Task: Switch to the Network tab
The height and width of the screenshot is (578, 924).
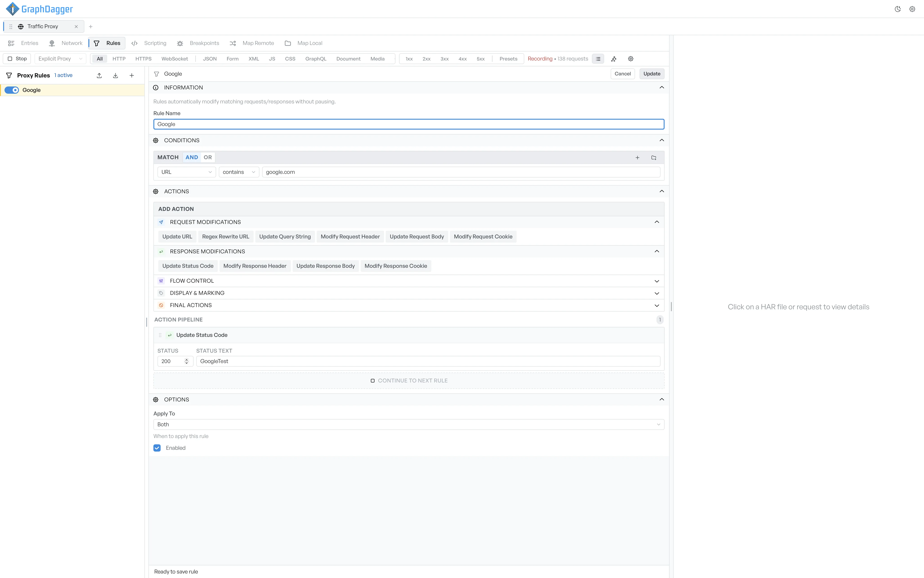Action: pyautogui.click(x=66, y=43)
